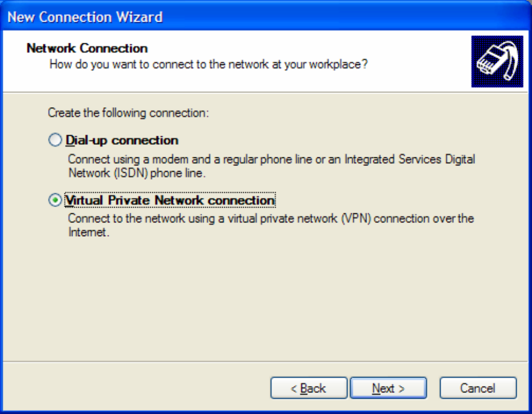Select the Dial-up connection radio button
Image resolution: width=532 pixels, height=414 pixels.
[x=55, y=140]
